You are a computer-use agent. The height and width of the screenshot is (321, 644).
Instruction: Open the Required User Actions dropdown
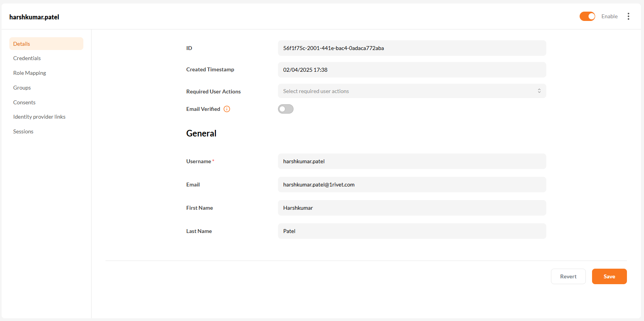(x=407, y=91)
